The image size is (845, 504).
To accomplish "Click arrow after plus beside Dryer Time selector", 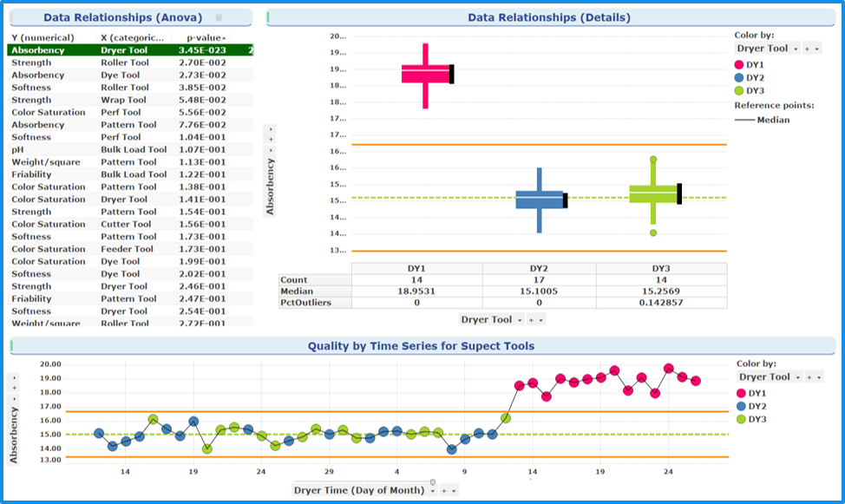I will (x=455, y=490).
